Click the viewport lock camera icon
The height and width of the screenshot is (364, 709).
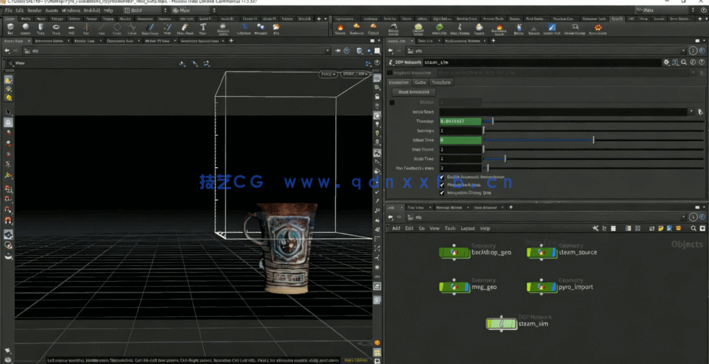[377, 97]
